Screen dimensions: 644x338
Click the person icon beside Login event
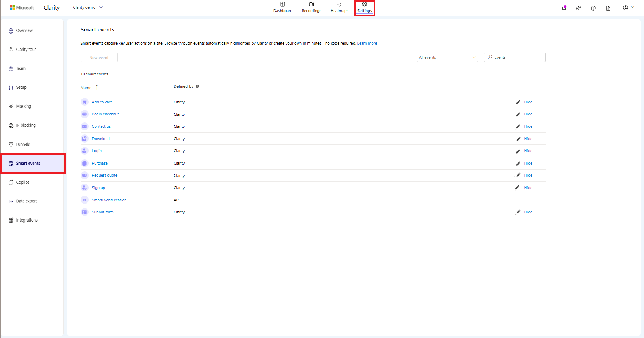tap(84, 151)
